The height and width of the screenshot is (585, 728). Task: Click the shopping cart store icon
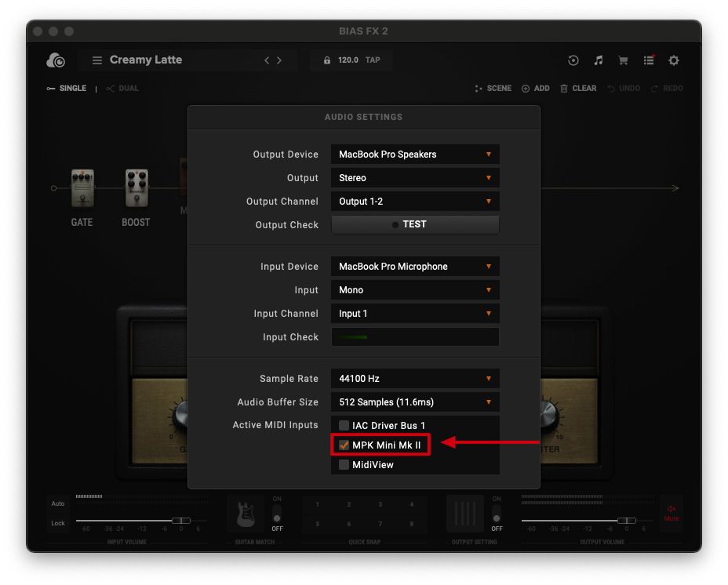click(x=623, y=60)
